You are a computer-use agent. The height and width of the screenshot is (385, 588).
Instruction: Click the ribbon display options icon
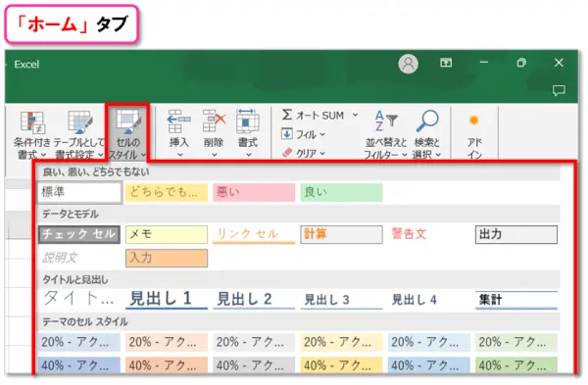[x=446, y=63]
